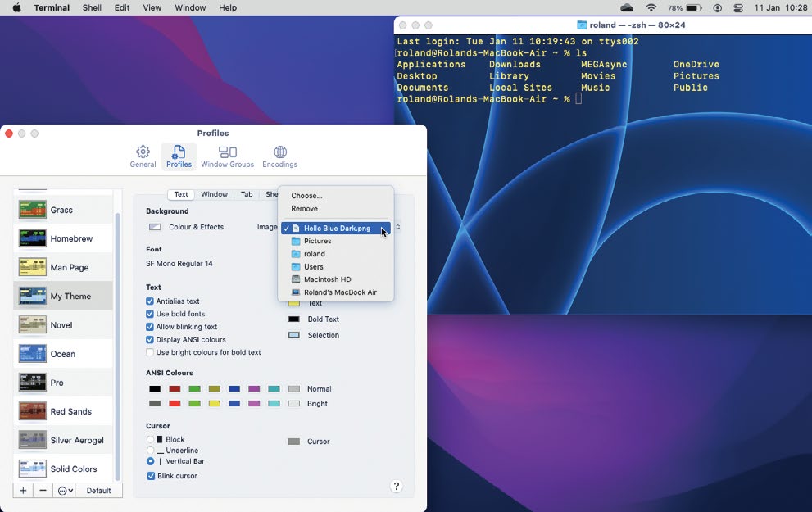Disable the Antialias text checkbox
Image resolution: width=812 pixels, height=512 pixels.
(150, 301)
